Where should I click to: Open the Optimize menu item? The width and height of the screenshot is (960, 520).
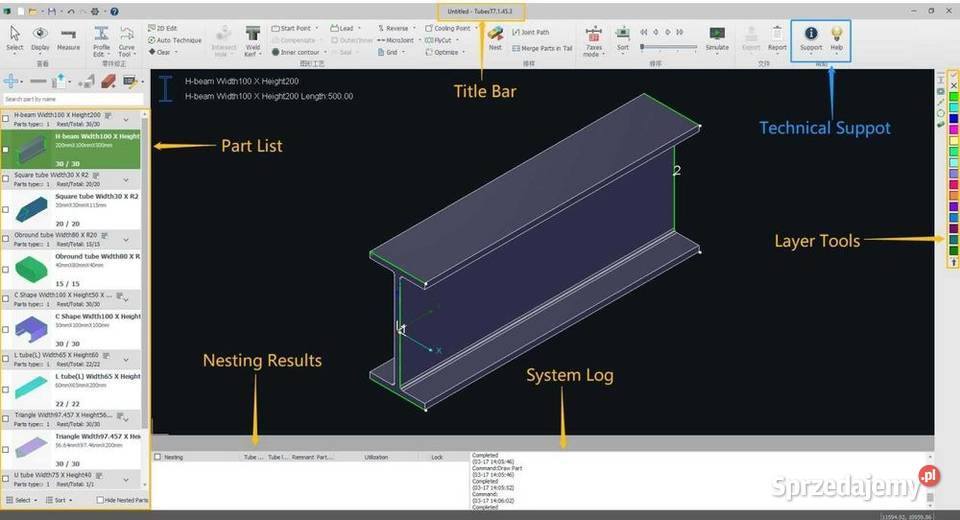coord(444,52)
